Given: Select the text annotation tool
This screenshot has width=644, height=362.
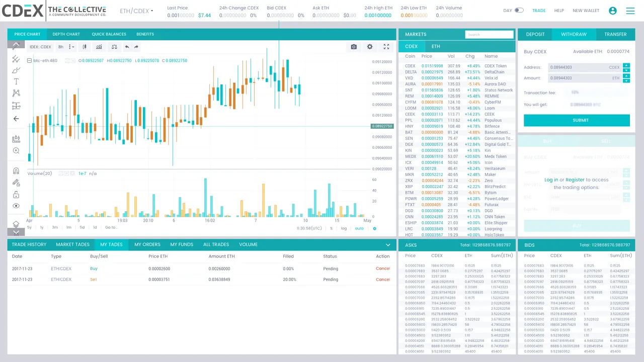Looking at the screenshot, I should click(x=16, y=81).
